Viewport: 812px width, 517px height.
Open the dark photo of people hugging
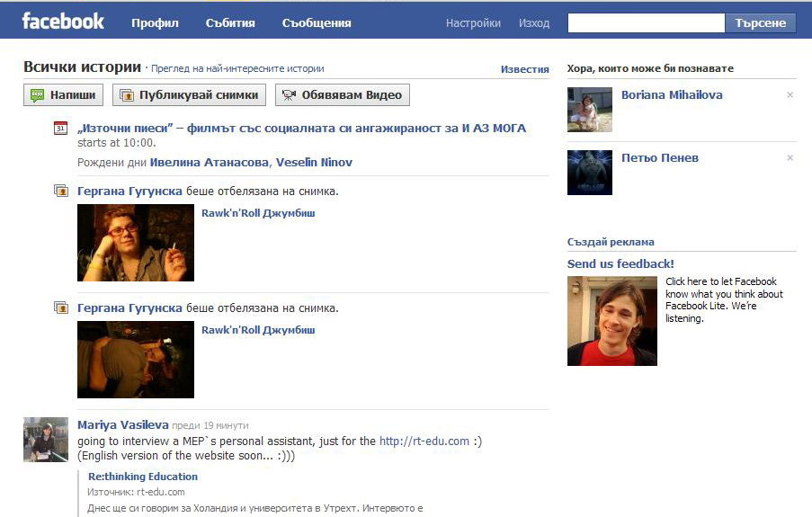(x=136, y=360)
